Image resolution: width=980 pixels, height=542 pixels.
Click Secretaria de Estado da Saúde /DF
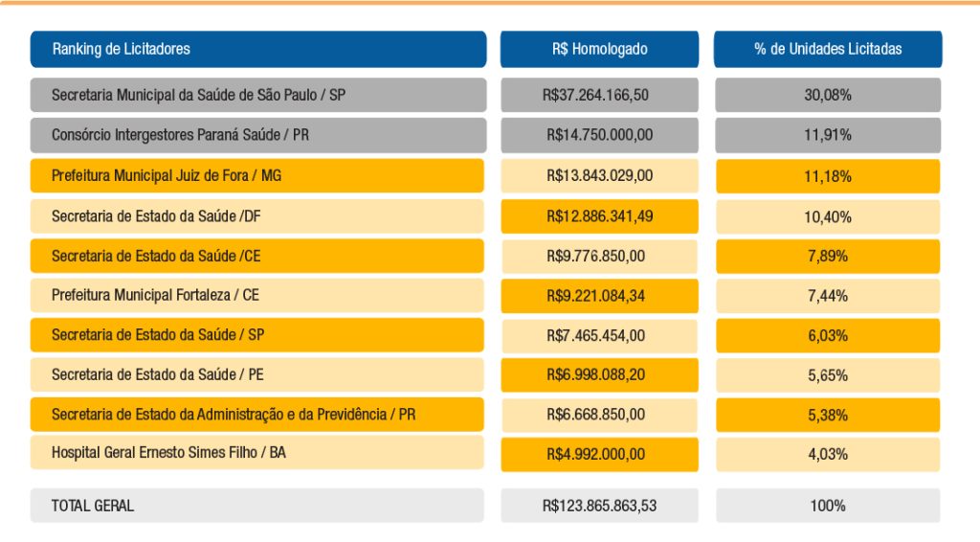(256, 216)
